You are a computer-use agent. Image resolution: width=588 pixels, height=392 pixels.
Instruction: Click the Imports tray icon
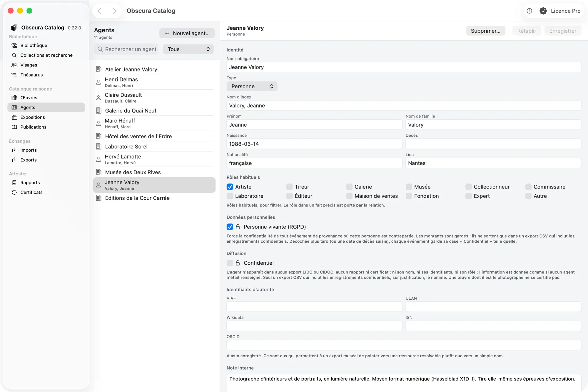(x=14, y=150)
